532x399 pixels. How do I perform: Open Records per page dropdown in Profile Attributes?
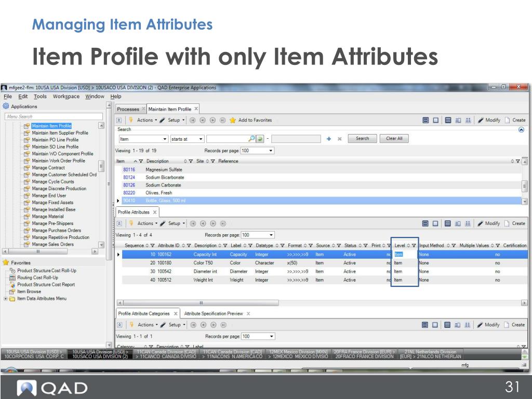click(271, 235)
